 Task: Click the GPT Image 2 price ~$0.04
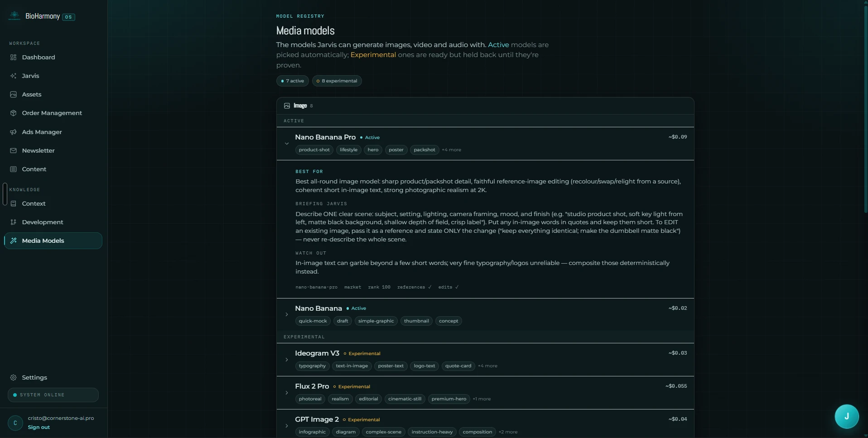[x=678, y=419]
